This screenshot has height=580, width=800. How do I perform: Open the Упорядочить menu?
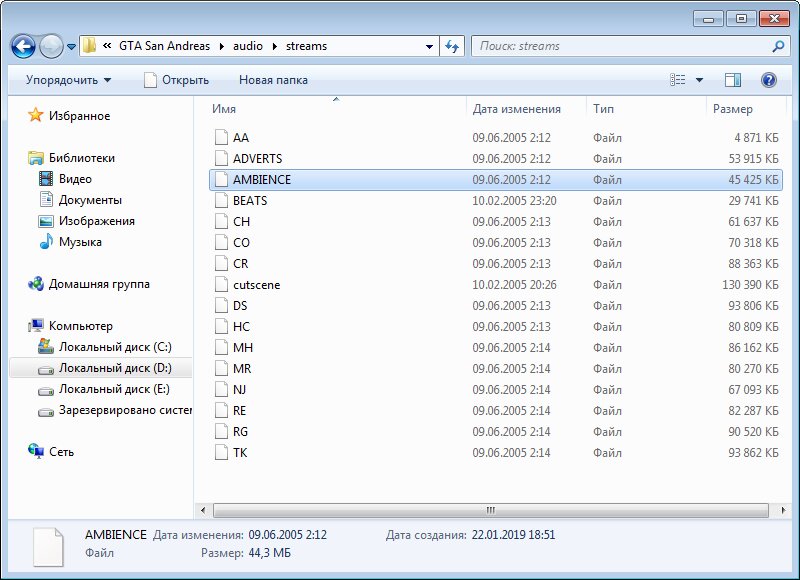click(x=68, y=80)
